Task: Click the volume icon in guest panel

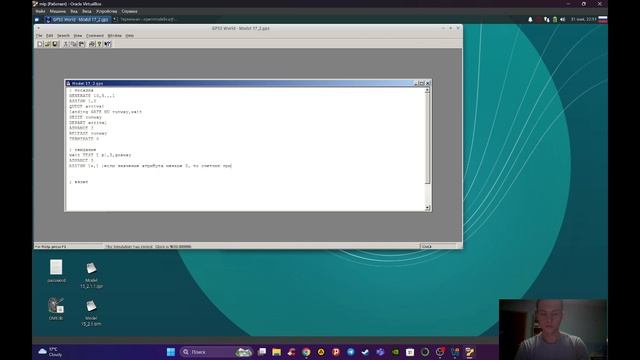Action: [x=563, y=19]
